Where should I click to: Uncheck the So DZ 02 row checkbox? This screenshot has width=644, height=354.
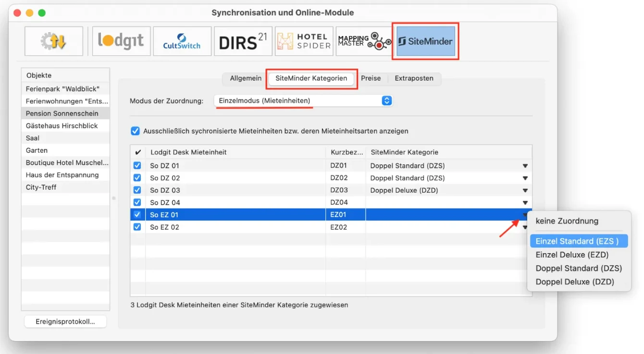point(137,178)
